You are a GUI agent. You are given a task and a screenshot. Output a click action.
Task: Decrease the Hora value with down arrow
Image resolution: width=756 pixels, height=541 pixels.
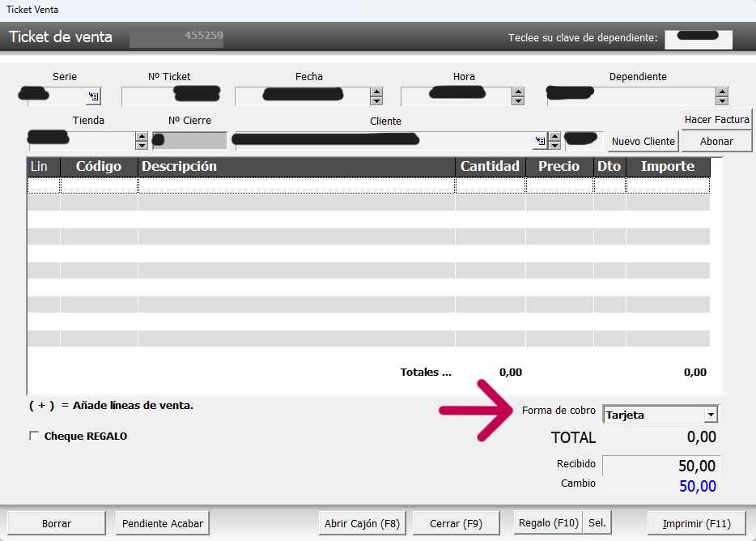click(518, 101)
